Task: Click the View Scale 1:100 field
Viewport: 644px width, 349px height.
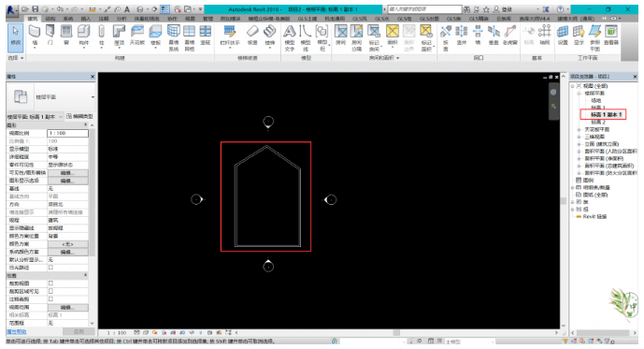Action: 68,133
